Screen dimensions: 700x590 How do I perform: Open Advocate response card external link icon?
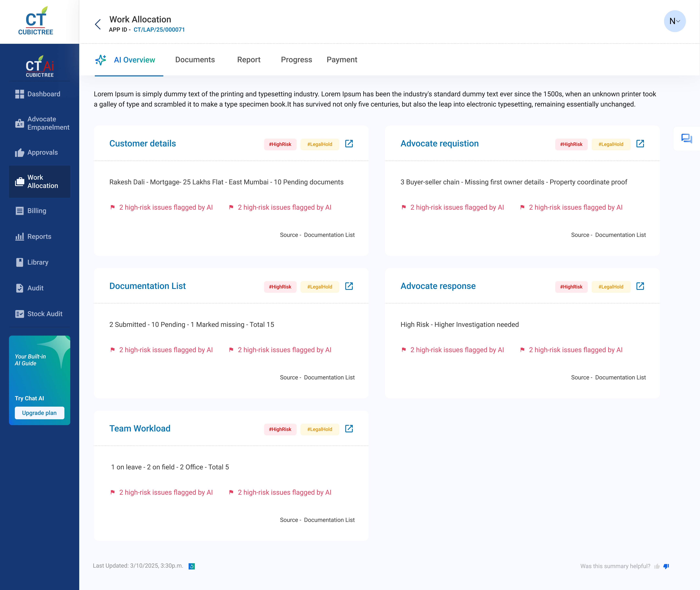(x=640, y=286)
